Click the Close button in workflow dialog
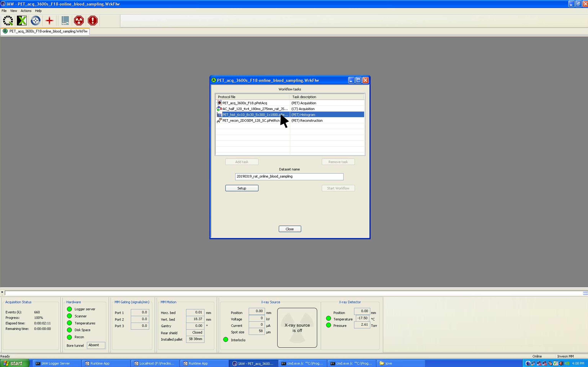The width and height of the screenshot is (588, 367). coord(289,229)
